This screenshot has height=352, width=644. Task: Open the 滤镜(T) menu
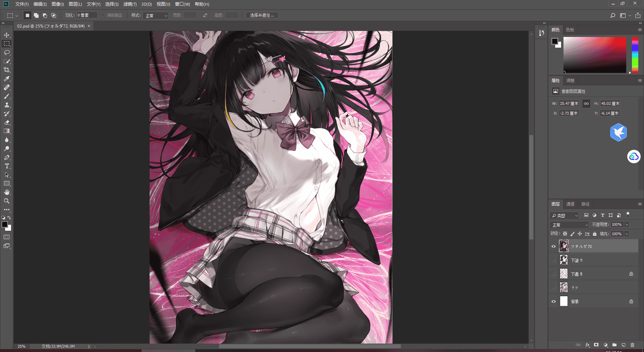[x=130, y=4]
